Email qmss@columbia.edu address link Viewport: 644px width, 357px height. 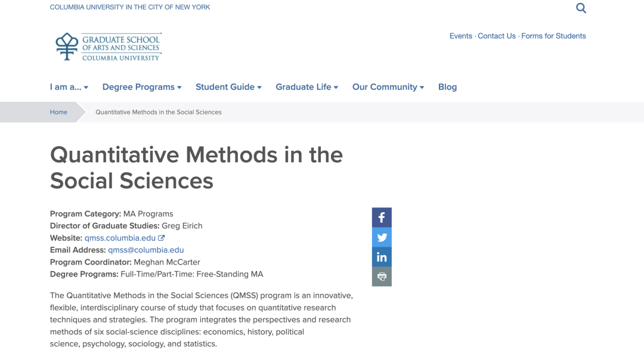coord(146,250)
